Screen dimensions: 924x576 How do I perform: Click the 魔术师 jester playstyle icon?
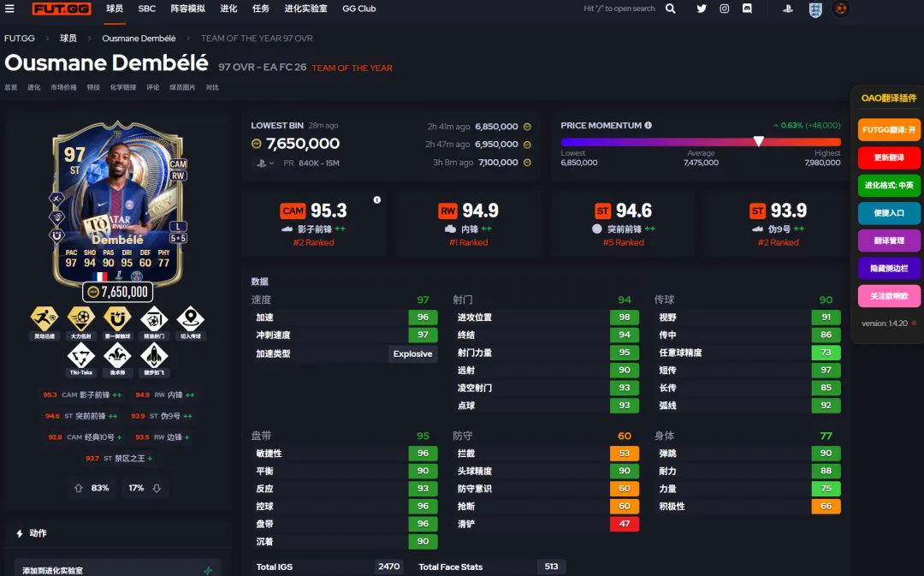point(117,355)
